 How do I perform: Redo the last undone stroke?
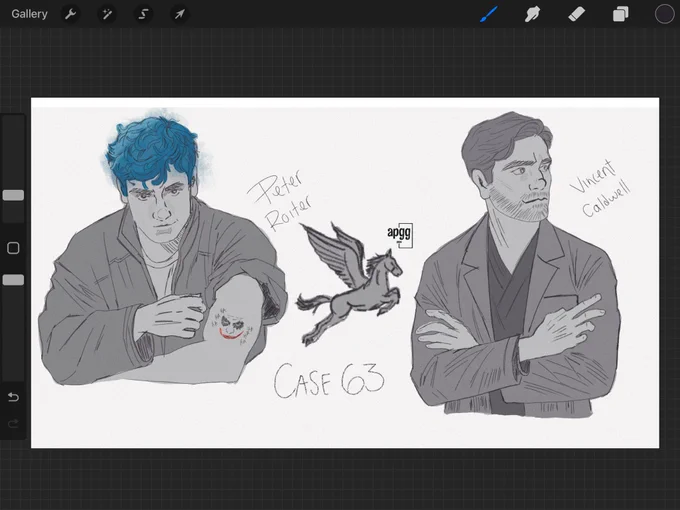click(x=13, y=423)
